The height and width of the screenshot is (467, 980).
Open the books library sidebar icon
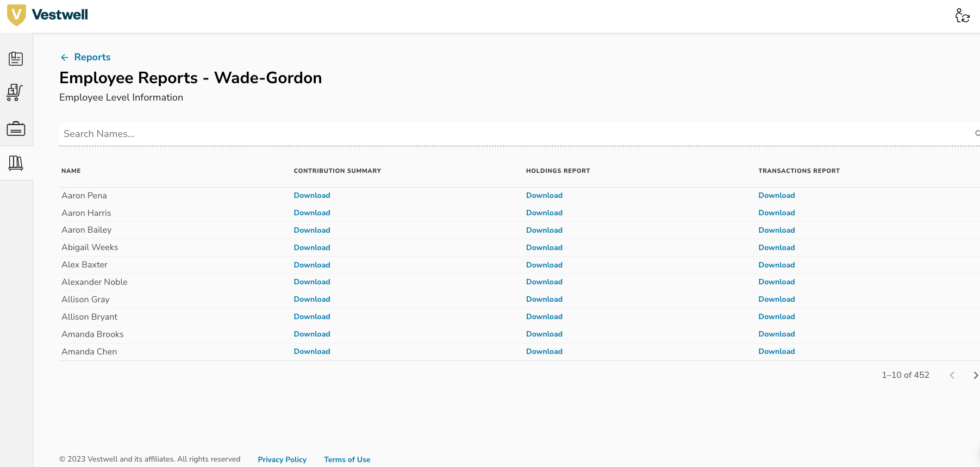(16, 163)
